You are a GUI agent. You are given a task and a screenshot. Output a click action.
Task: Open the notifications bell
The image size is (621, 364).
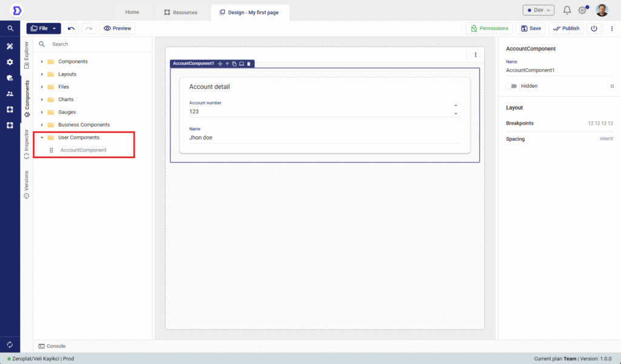[x=567, y=10]
